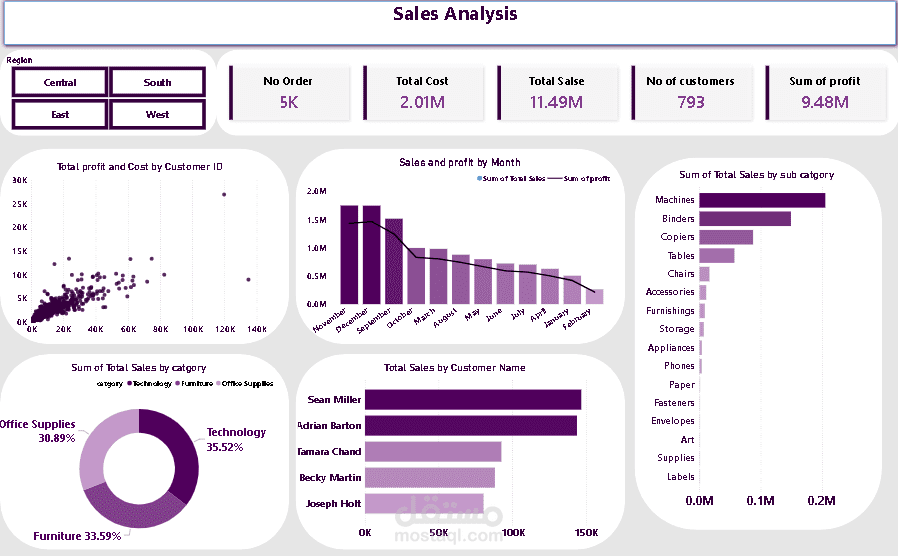Click the October monthly sales bar
Screen dimensions: 898x556
(x=416, y=275)
